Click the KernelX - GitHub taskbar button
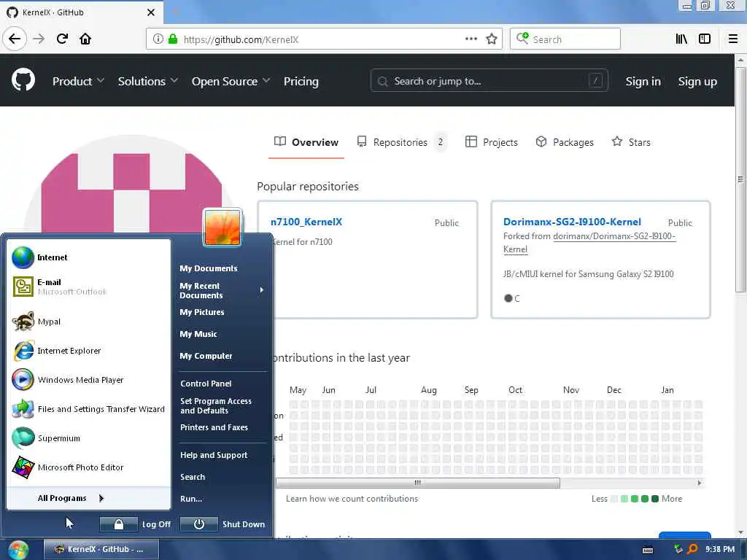The height and width of the screenshot is (560, 747). (x=101, y=550)
